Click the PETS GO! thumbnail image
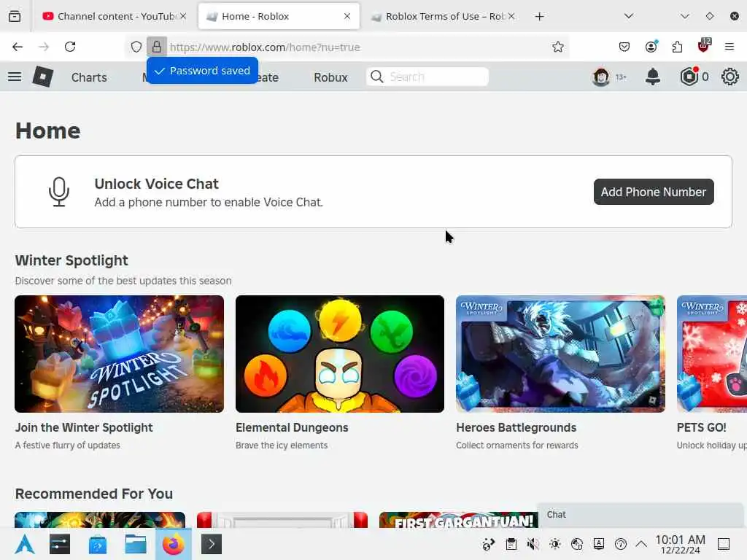 click(x=712, y=354)
